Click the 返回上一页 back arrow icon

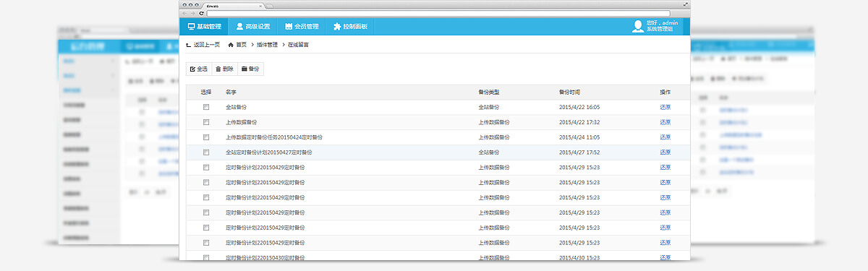click(x=189, y=45)
